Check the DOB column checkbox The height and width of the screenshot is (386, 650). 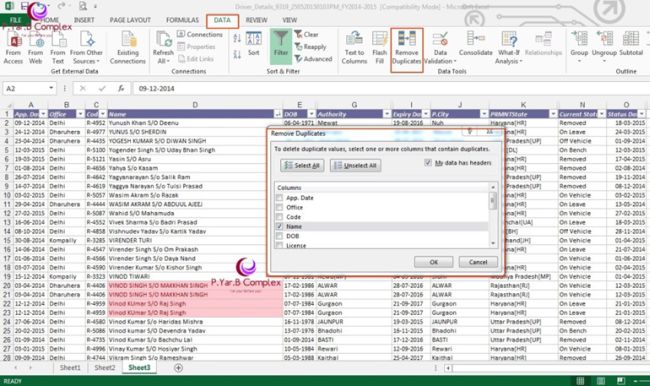pos(279,236)
